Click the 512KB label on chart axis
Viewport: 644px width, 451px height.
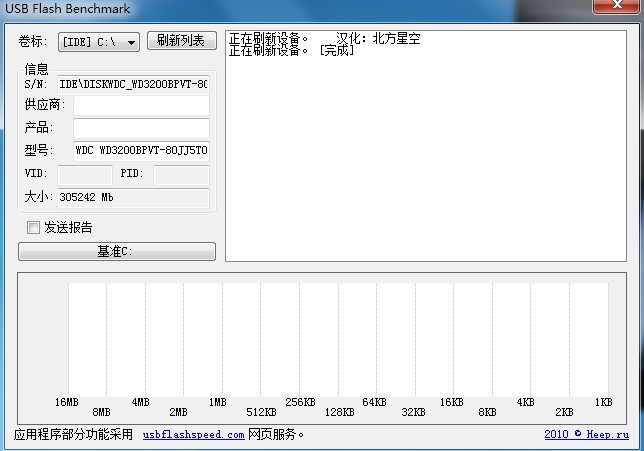click(x=261, y=412)
